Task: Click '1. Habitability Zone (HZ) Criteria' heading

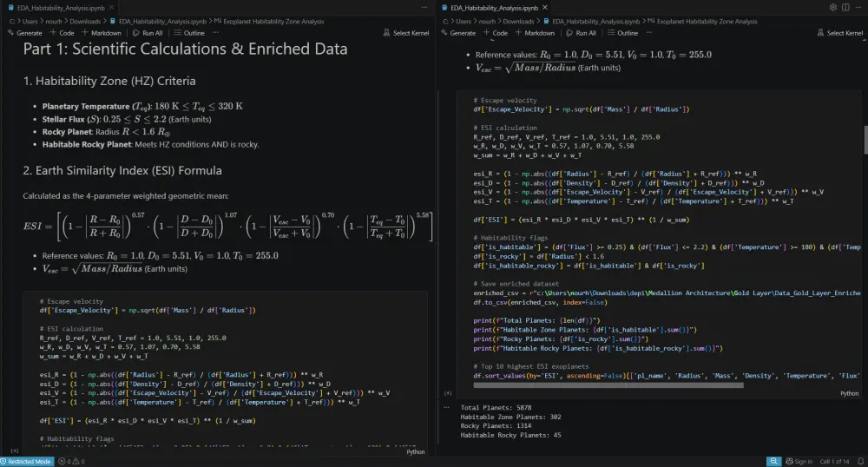Action: tap(109, 81)
